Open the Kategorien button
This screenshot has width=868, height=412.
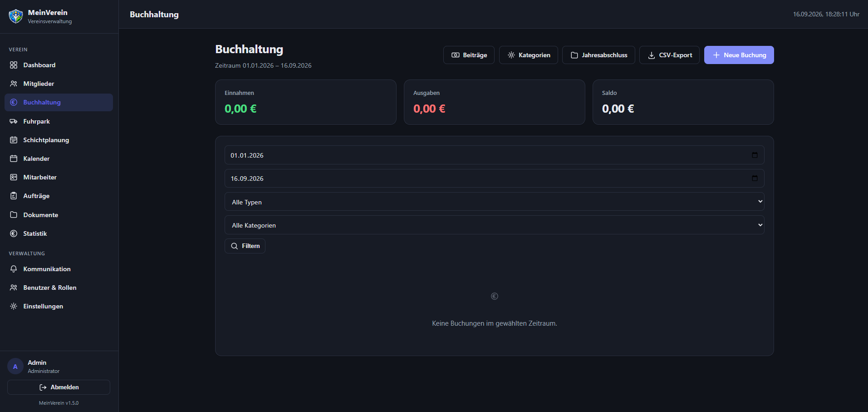pos(529,55)
